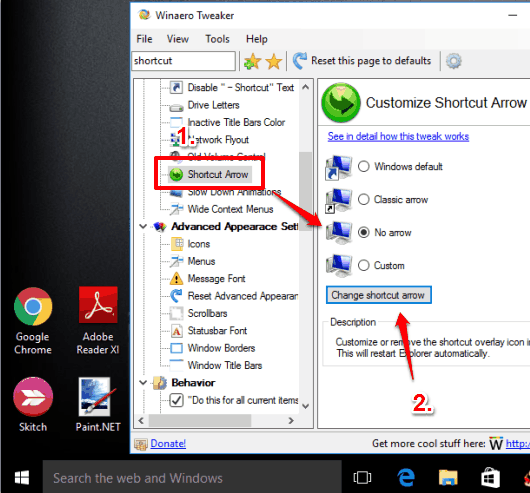Click the Custom arrow preview image
This screenshot has height=493, width=530.
339,266
